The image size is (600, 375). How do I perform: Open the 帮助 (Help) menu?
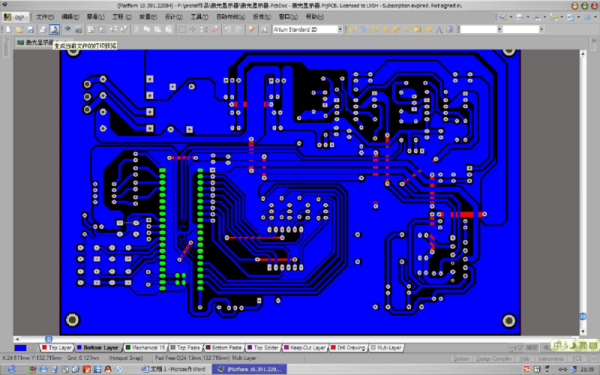315,17
